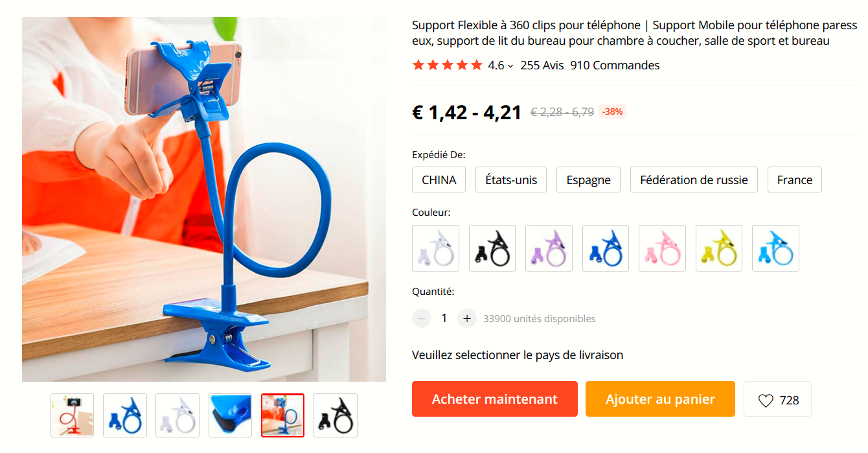The height and width of the screenshot is (453, 868).
Task: Select Fédération de russie shipping origin
Action: (694, 180)
